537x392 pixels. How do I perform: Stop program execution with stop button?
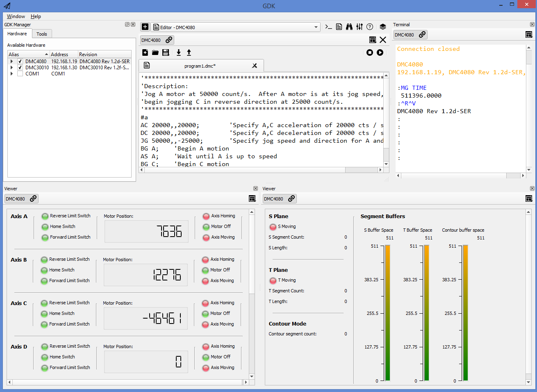(x=370, y=52)
